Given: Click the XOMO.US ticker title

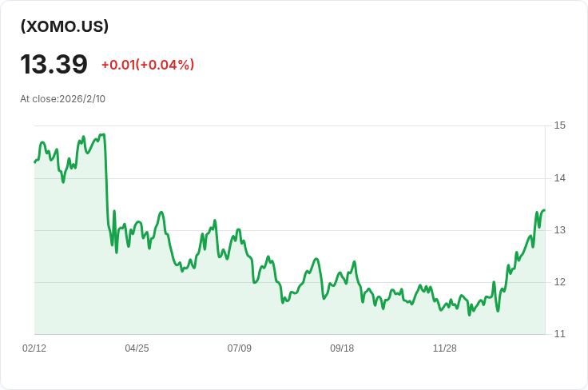Looking at the screenshot, I should (x=64, y=26).
